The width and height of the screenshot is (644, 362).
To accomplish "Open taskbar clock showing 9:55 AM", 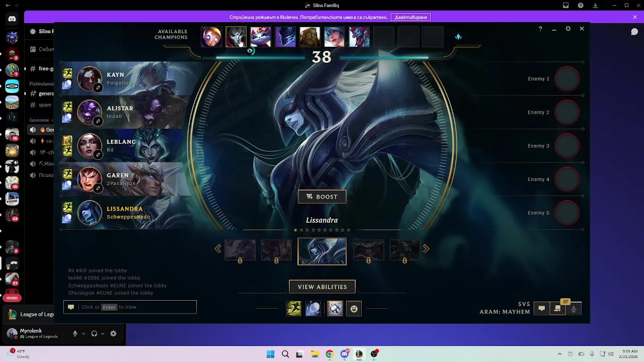I will coord(629,354).
